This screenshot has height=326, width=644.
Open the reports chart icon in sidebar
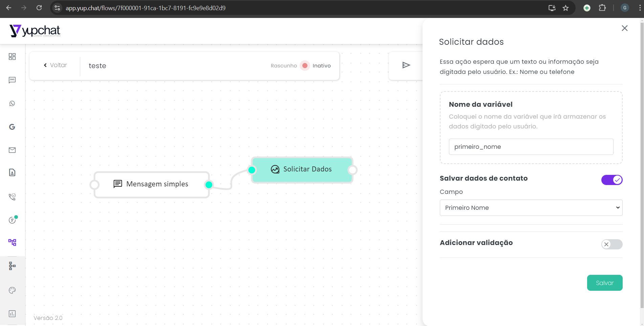coord(12,313)
